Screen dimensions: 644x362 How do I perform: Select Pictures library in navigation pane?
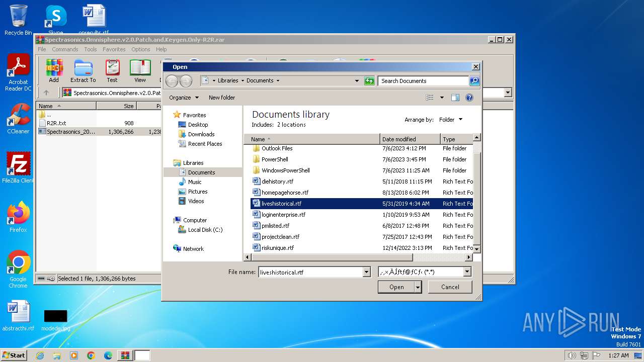coord(198,192)
